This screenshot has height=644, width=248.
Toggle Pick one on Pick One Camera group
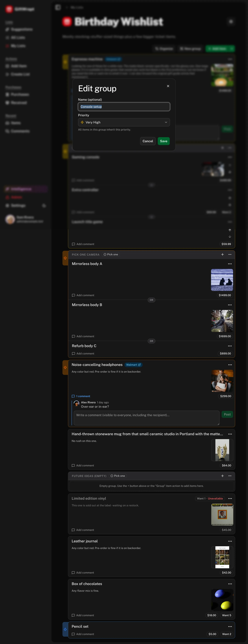point(111,255)
